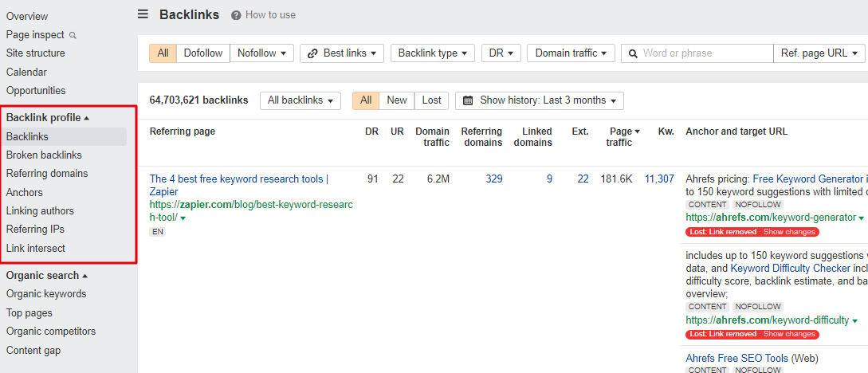Image resolution: width=868 pixels, height=373 pixels.
Task: Open the Best links dropdown
Action: coord(342,53)
